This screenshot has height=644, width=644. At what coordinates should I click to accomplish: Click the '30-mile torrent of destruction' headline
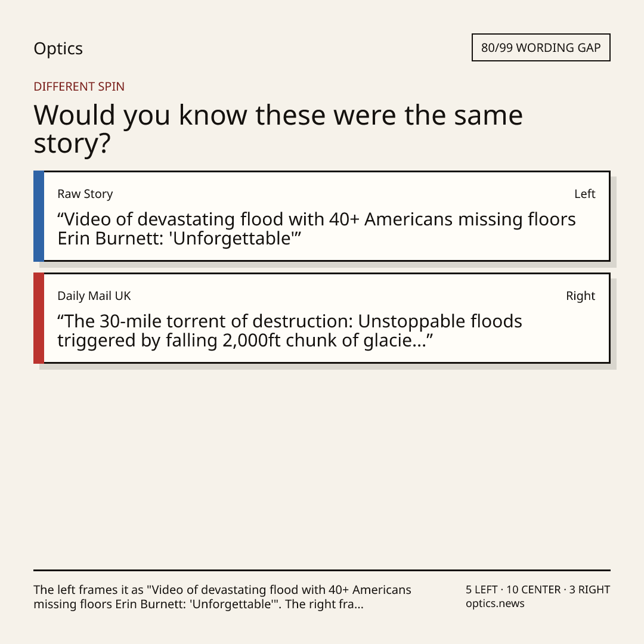point(290,330)
